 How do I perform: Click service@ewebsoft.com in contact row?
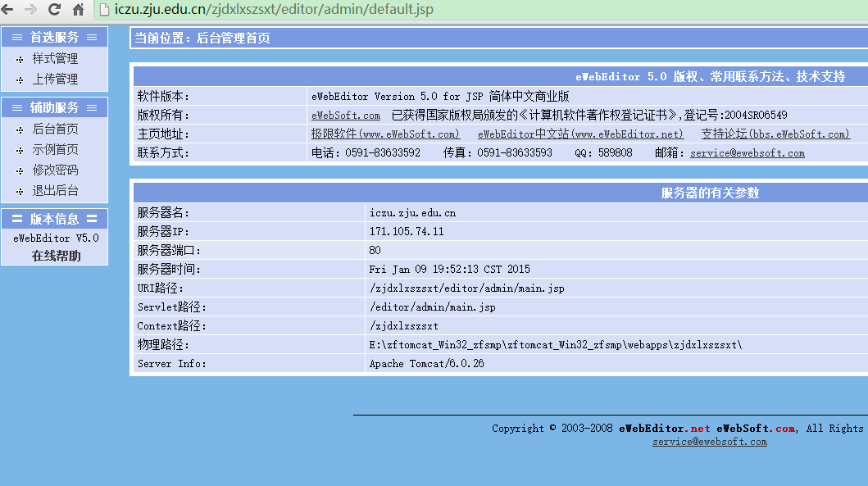click(748, 153)
